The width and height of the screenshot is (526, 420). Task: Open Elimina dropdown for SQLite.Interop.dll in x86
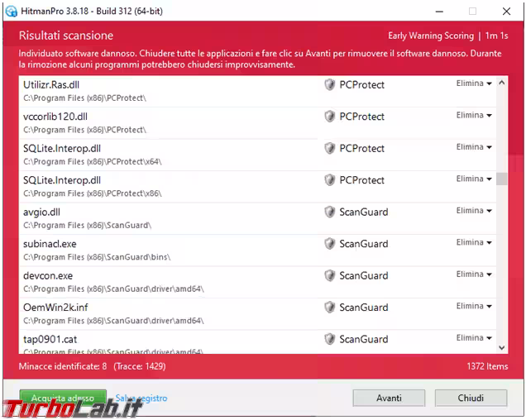(474, 179)
